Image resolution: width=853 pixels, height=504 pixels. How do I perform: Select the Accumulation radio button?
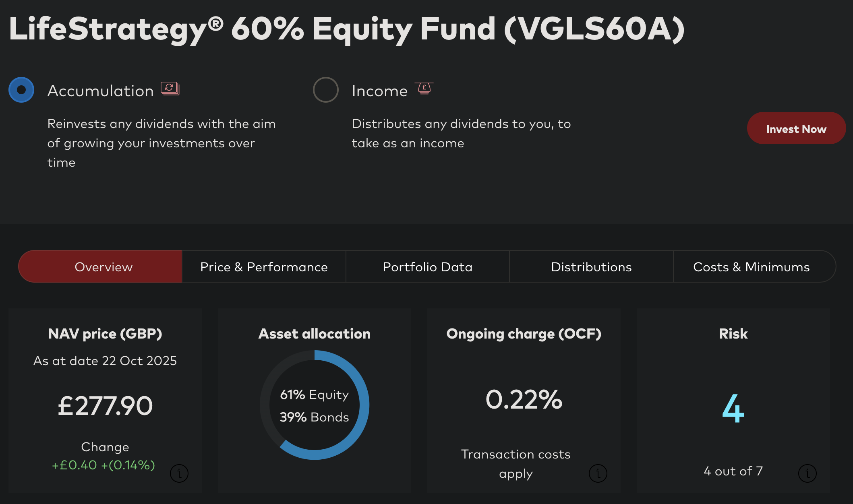pyautogui.click(x=21, y=90)
